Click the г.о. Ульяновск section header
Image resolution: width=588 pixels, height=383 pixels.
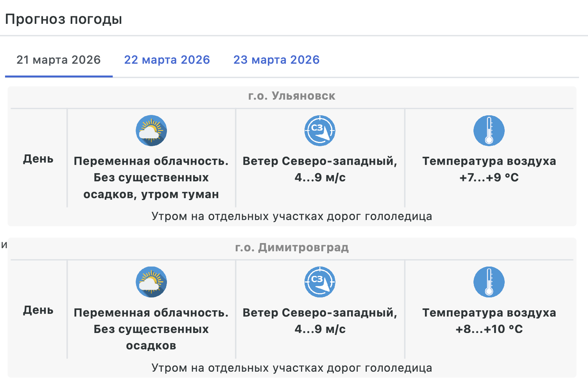coord(292,96)
